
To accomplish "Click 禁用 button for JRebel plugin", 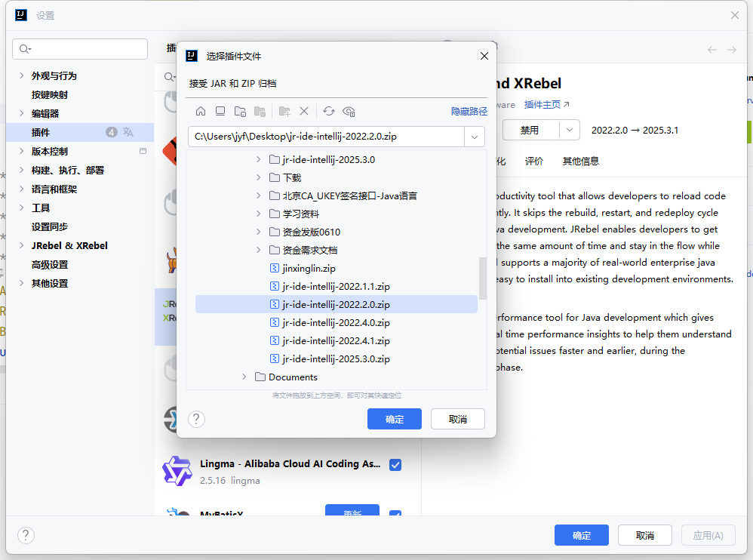I will coord(530,130).
